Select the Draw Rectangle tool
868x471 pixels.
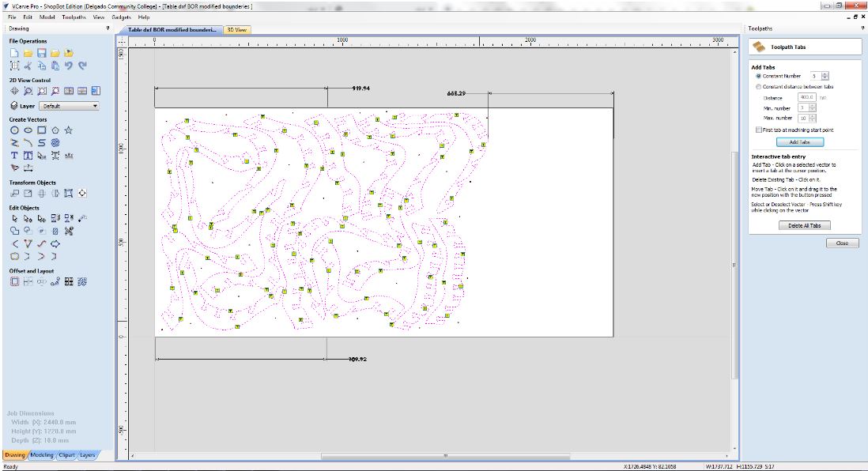pyautogui.click(x=42, y=130)
